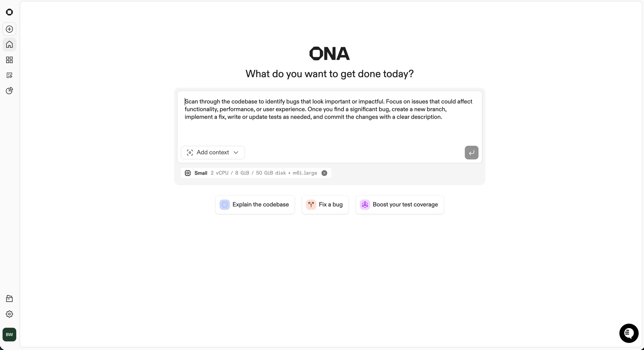Open the Home page in the sidebar
644x350 pixels.
[x=9, y=44]
